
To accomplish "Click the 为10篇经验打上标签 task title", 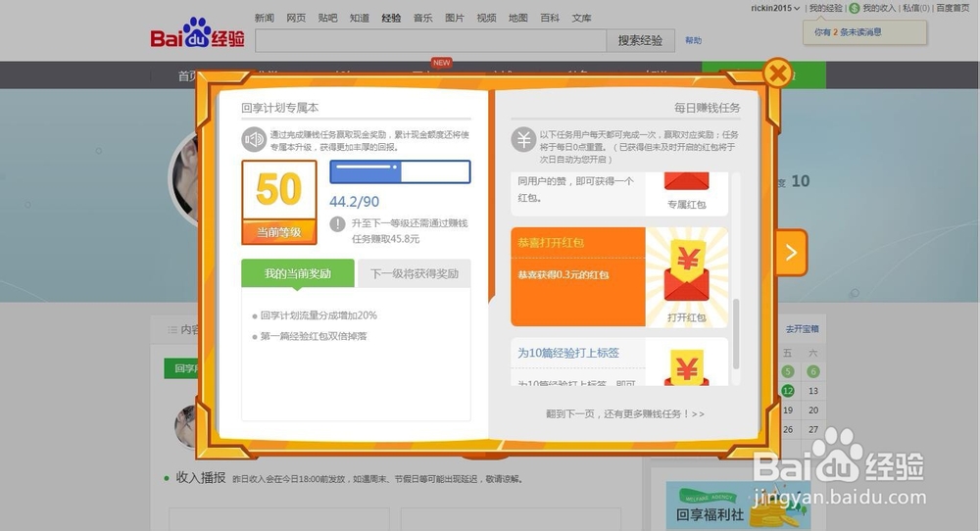I will pyautogui.click(x=568, y=353).
